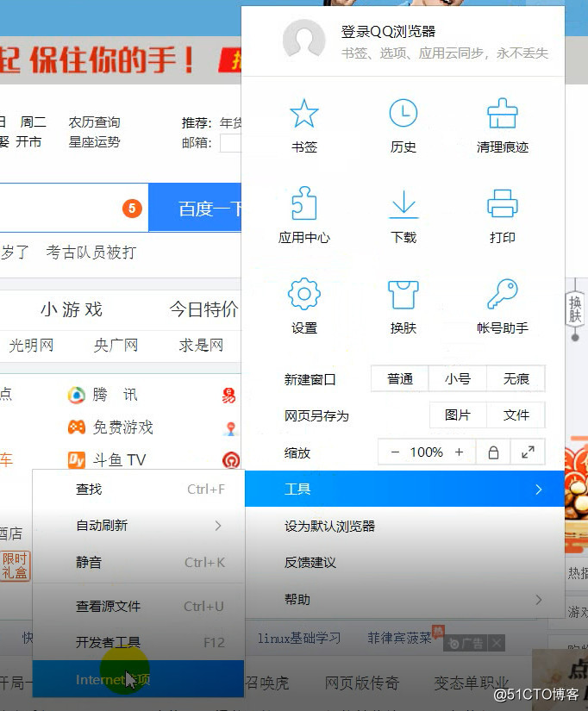Screen dimensions: 588x711
Task: Open the 央广网 link
Action: click(116, 346)
